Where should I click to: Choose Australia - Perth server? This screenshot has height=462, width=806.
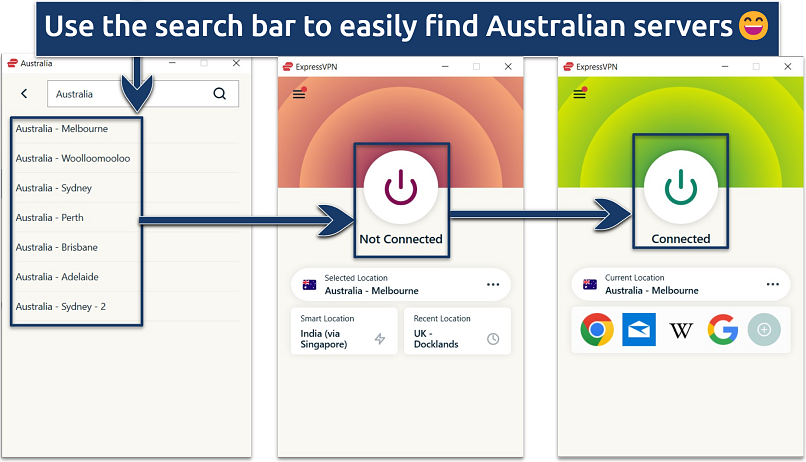pos(49,217)
